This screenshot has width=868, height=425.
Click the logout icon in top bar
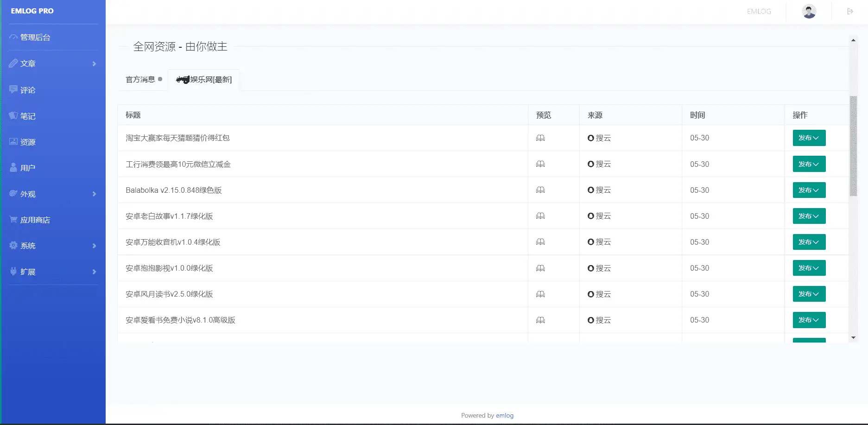pos(850,11)
